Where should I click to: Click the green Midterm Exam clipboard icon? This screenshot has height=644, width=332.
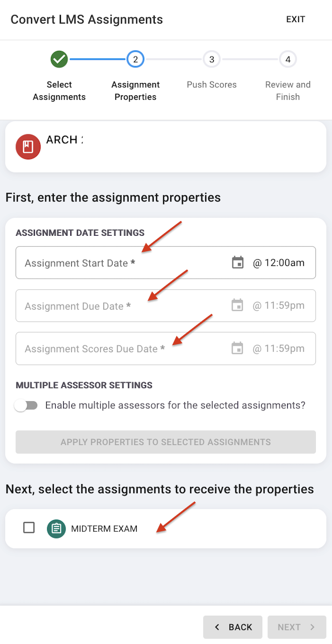coord(57,528)
